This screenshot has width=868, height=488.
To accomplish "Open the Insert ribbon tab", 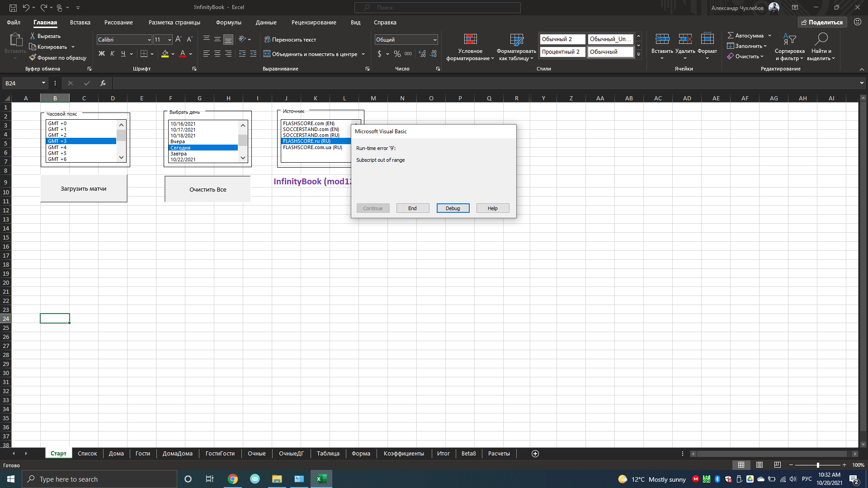I will pyautogui.click(x=80, y=22).
